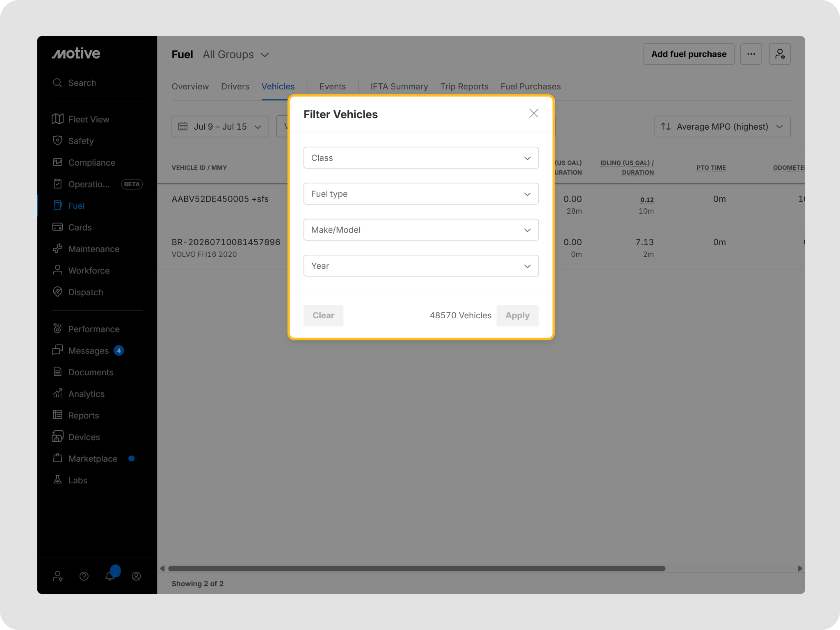This screenshot has width=840, height=630.
Task: Open the profile avatar icon
Action: point(137,576)
